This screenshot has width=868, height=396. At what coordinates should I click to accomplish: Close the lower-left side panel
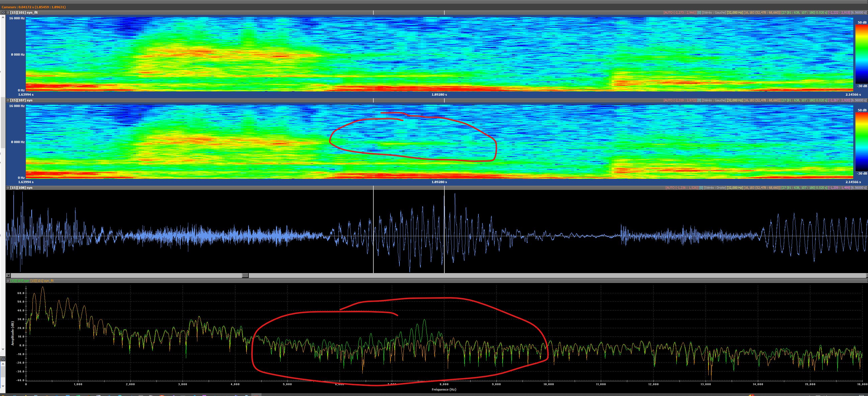point(3,359)
